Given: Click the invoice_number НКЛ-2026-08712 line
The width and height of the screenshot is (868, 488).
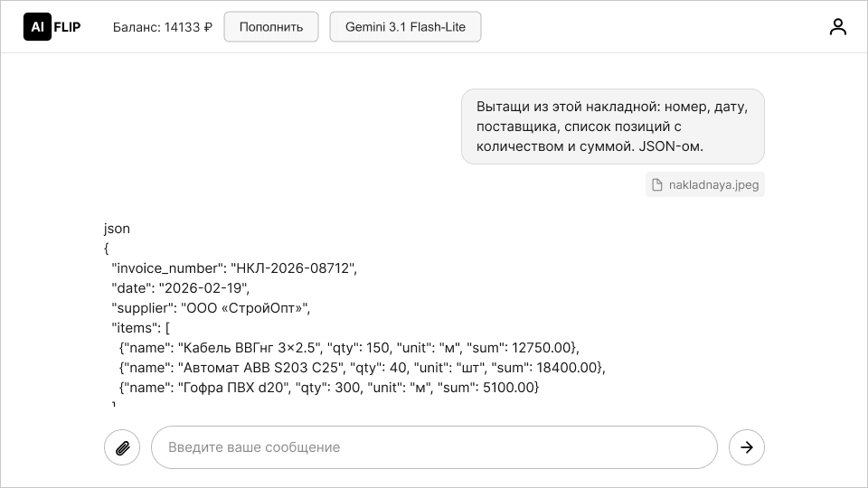Looking at the screenshot, I should click(x=234, y=268).
